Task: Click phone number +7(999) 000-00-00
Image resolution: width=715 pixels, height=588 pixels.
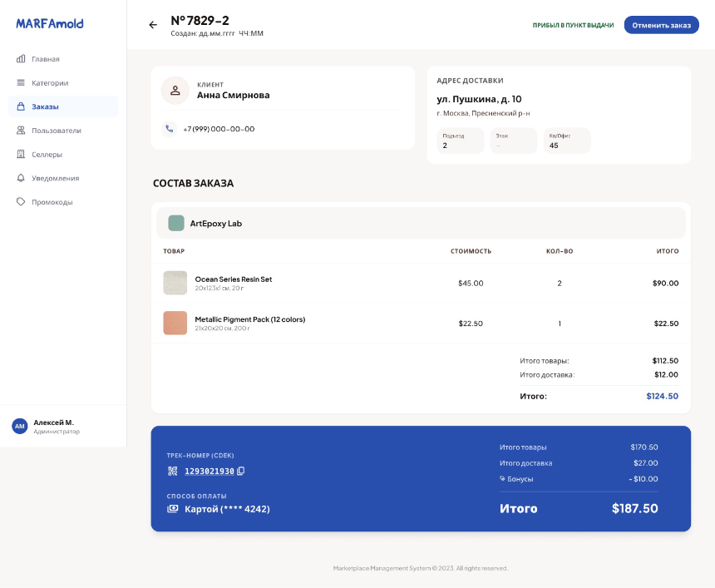Action: [219, 129]
